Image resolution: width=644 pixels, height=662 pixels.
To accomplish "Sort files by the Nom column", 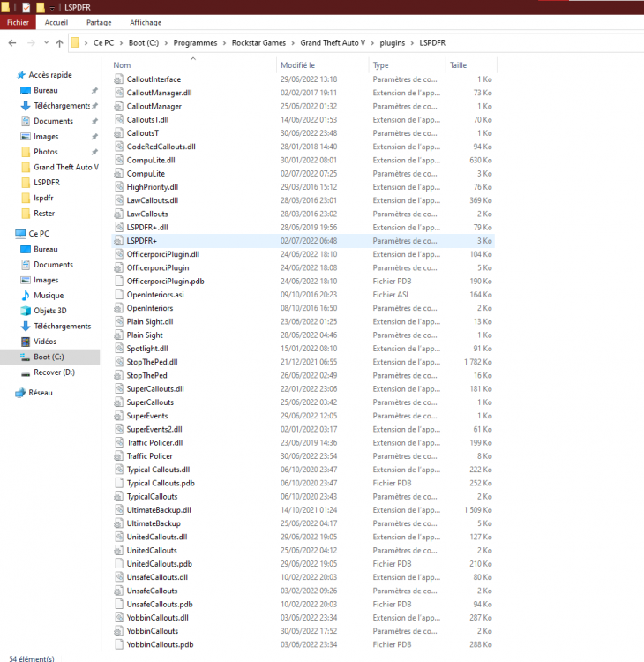I will tap(122, 65).
